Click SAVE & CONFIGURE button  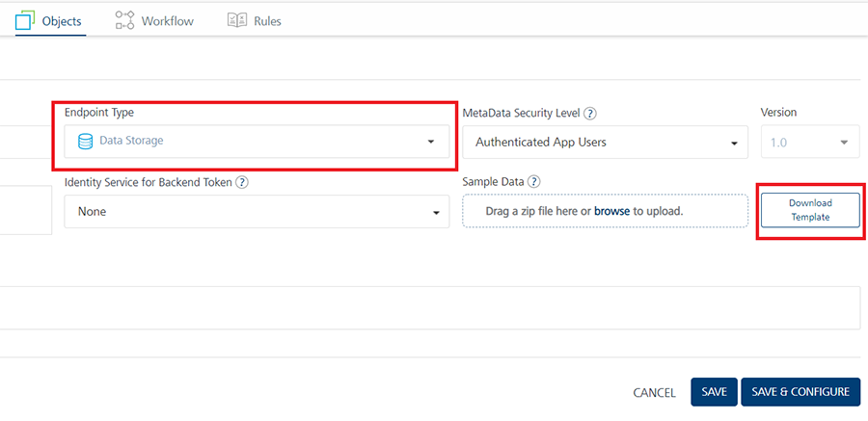(x=800, y=392)
